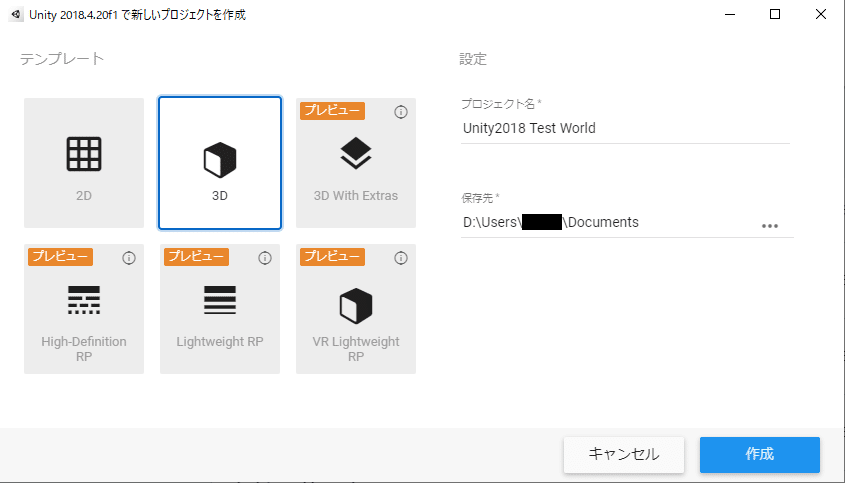845x483 pixels.
Task: Click the VR Lightweight RP cube icon
Action: click(356, 306)
